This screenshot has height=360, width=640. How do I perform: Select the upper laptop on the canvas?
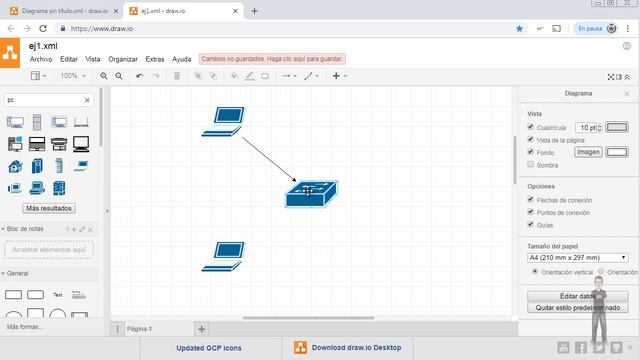[223, 121]
